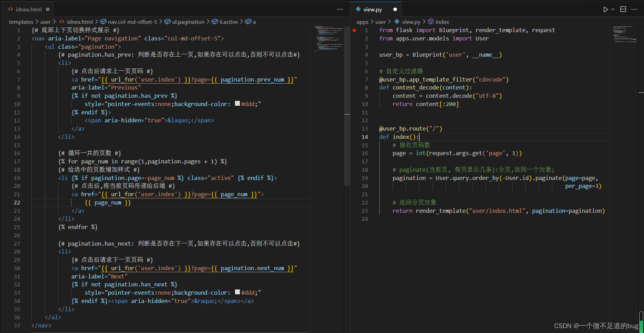Click the minimap of view.py editor
This screenshot has height=333, width=644.
pos(625,34)
